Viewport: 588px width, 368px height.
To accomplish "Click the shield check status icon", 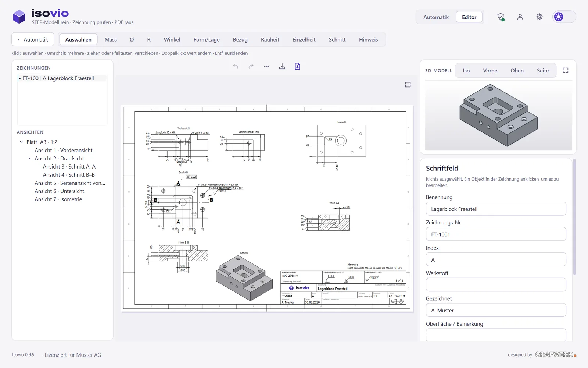I will pyautogui.click(x=501, y=17).
